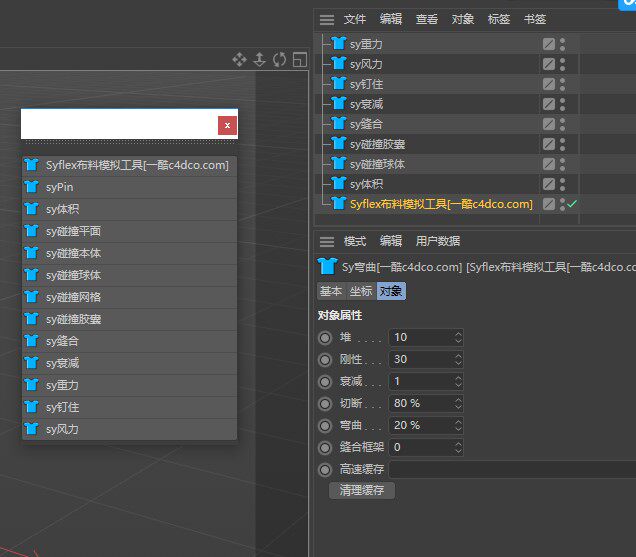636x557 pixels.
Task: Click sy风力 shirt icon in Object Manager
Action: click(338, 63)
